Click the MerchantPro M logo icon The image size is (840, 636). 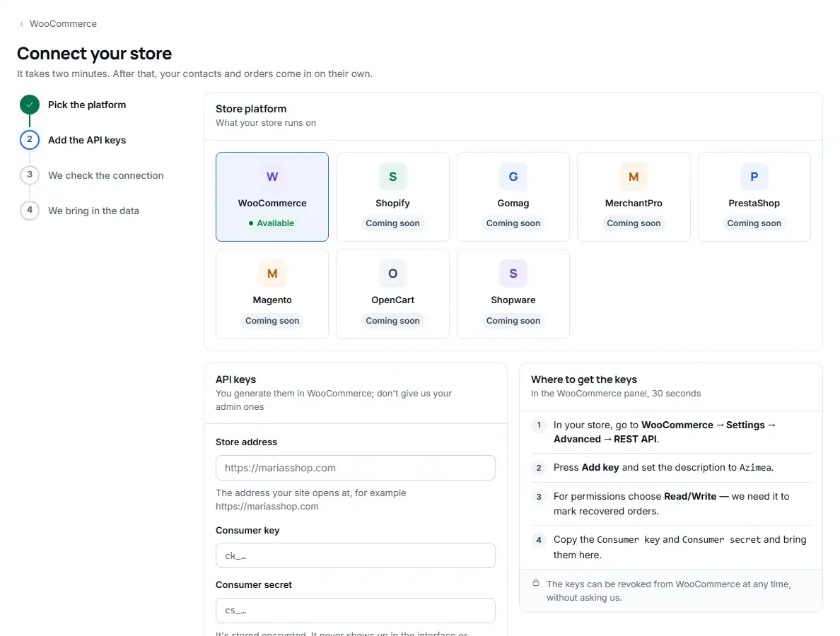point(634,177)
